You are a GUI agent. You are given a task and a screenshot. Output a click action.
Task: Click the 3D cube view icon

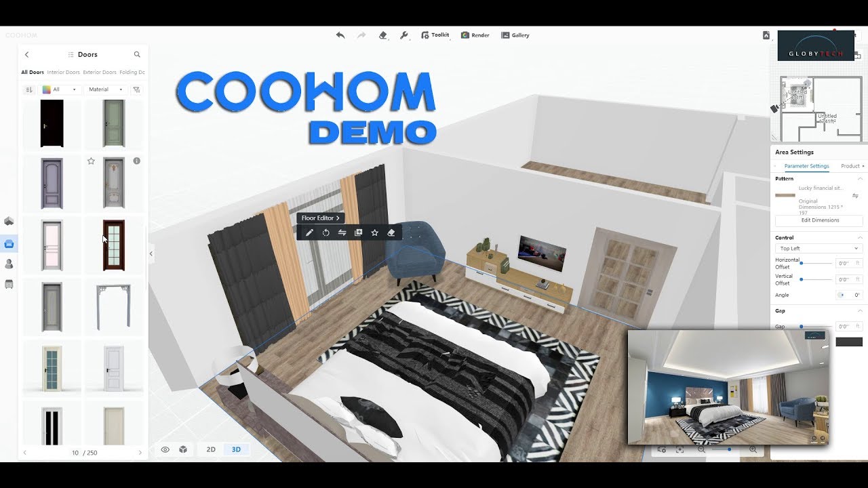pyautogui.click(x=183, y=449)
